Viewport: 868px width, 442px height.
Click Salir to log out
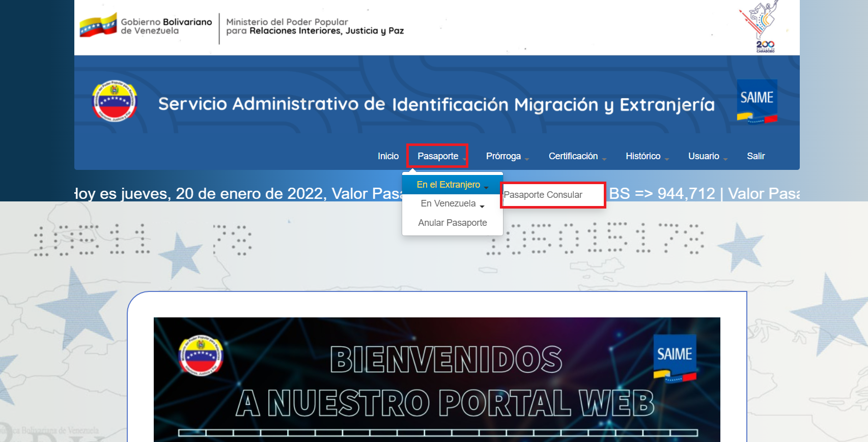(756, 156)
